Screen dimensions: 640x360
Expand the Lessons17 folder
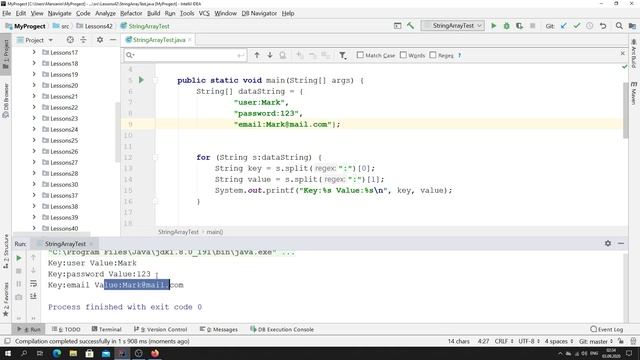tap(34, 52)
